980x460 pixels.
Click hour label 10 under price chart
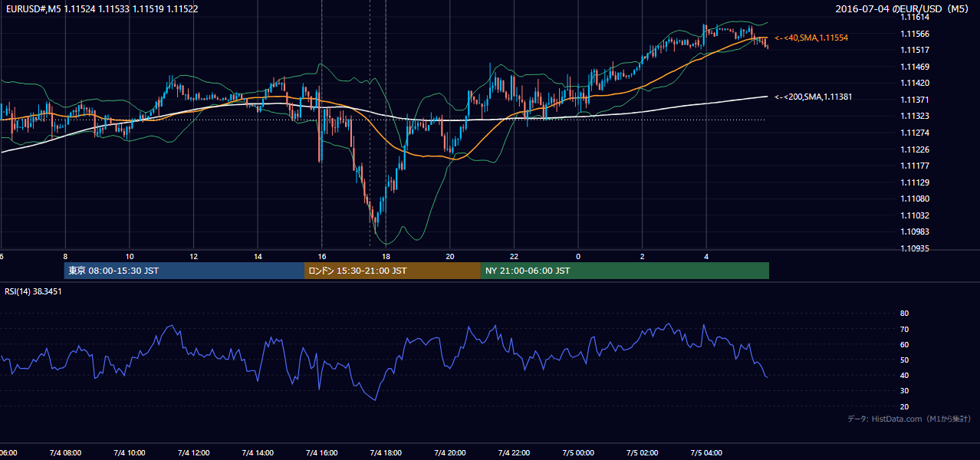pos(130,257)
